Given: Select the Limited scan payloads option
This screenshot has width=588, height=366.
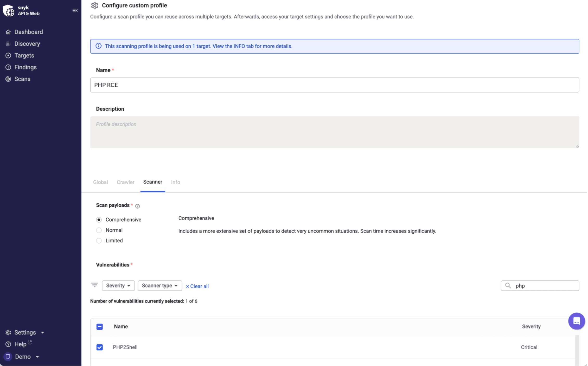Looking at the screenshot, I should (x=99, y=240).
